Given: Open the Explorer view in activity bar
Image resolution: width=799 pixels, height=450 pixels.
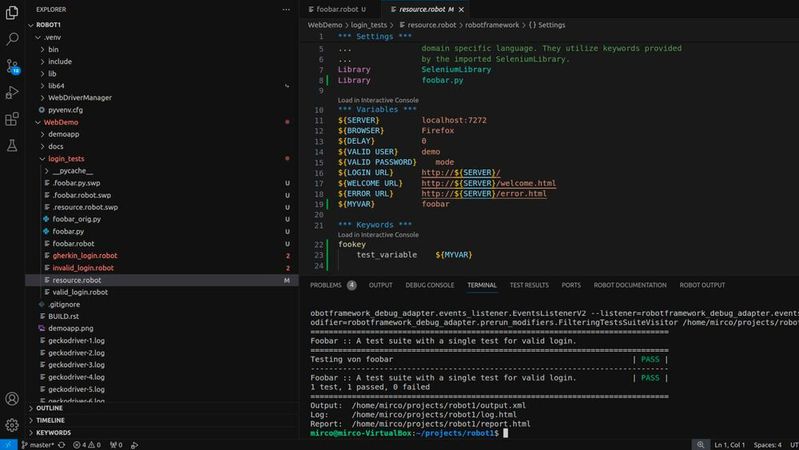Looking at the screenshot, I should coord(12,12).
